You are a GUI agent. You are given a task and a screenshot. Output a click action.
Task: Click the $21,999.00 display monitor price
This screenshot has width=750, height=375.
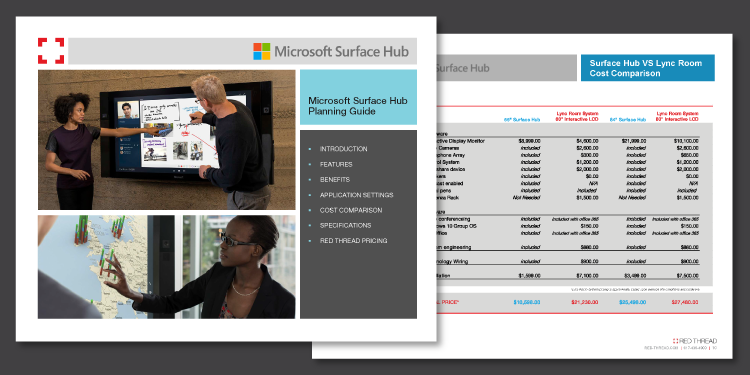pyautogui.click(x=634, y=141)
